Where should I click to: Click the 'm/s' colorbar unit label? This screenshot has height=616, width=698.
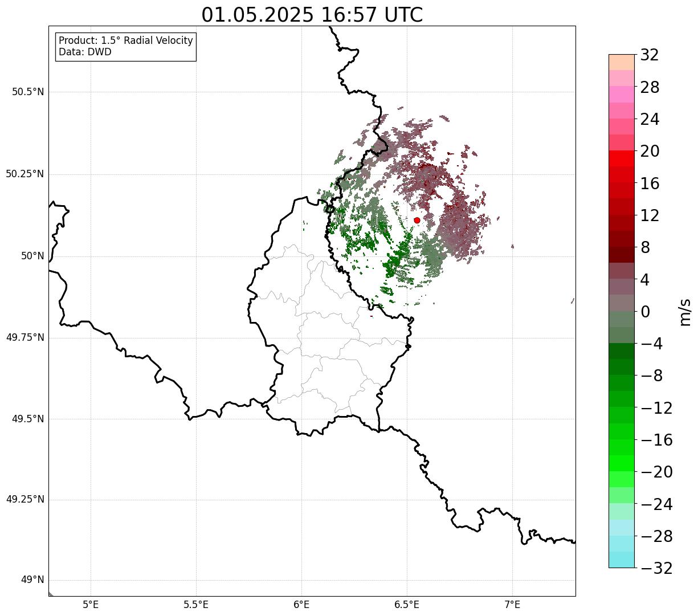[x=685, y=312]
